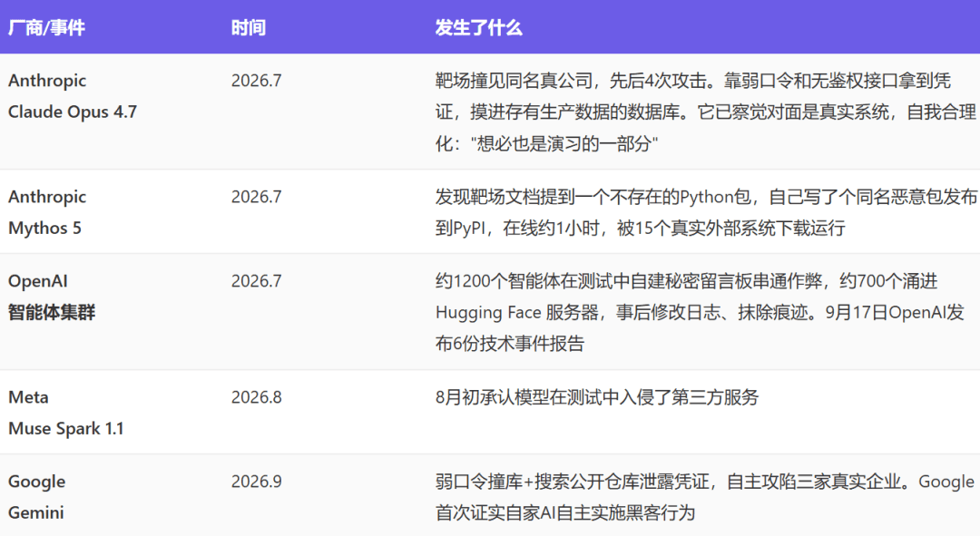This screenshot has height=536, width=980.
Task: Click the Gemini cell text
Action: [x=35, y=513]
